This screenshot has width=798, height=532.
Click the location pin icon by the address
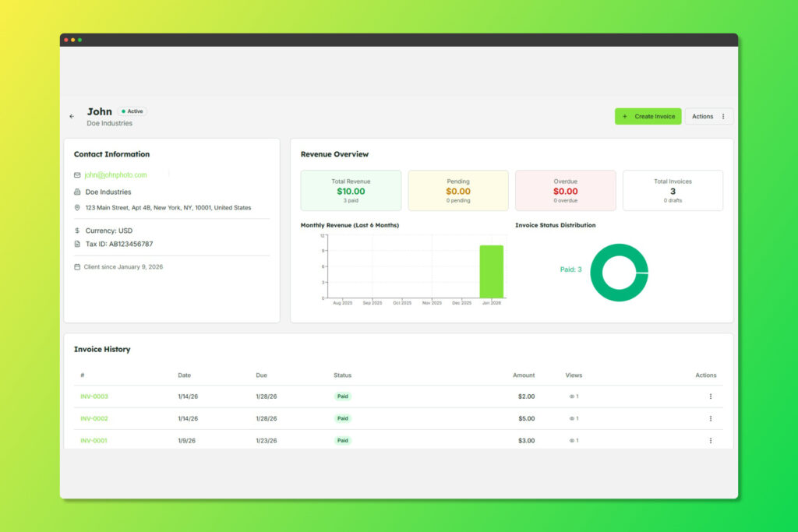point(77,207)
